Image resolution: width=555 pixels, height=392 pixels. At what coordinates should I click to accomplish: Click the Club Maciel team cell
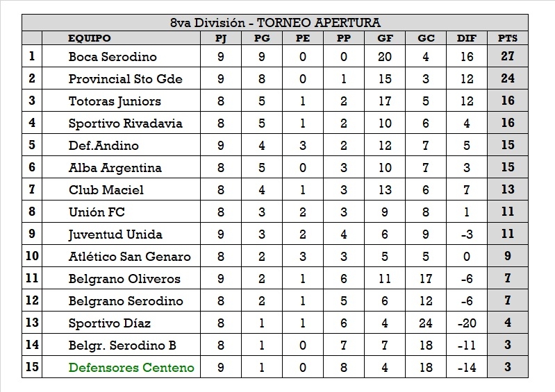pos(106,190)
